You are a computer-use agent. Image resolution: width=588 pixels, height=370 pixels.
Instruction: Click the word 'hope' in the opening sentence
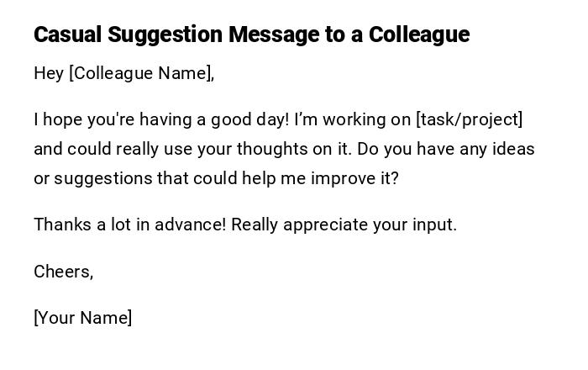tap(60, 119)
